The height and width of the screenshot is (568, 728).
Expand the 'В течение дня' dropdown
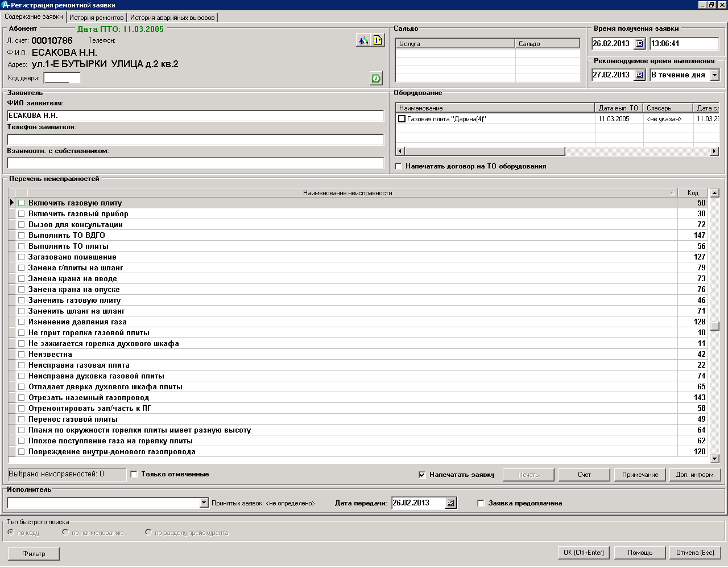click(715, 75)
